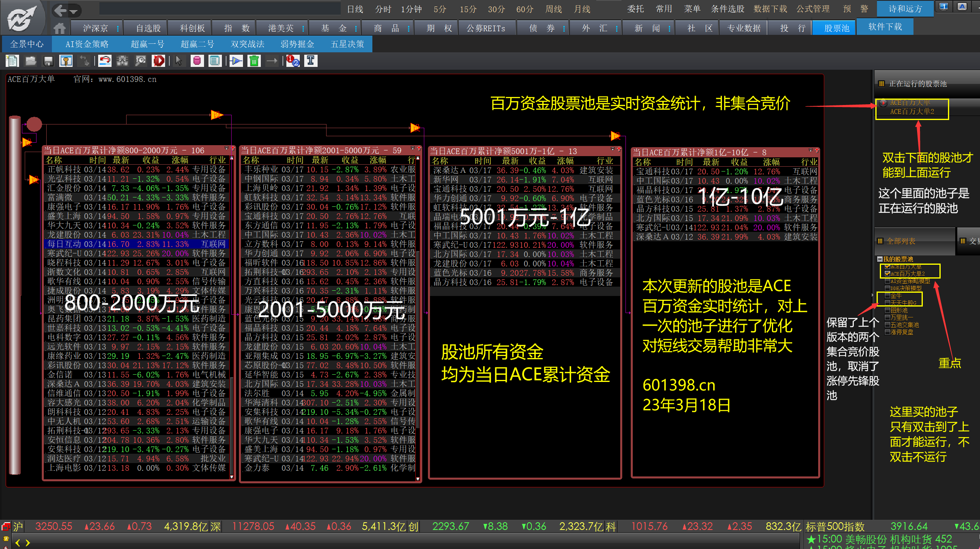Click the red icon left of 沪 index
The width and height of the screenshot is (980, 549).
coord(6,527)
